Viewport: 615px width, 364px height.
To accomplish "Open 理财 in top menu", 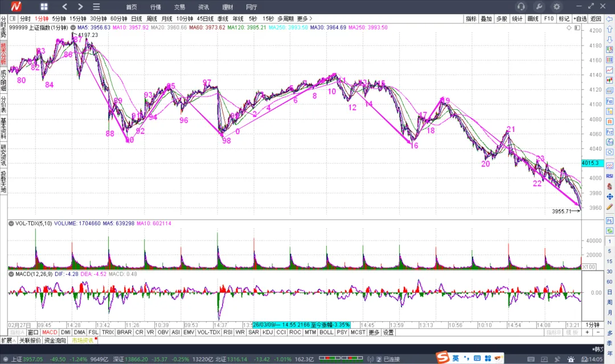I will (x=227, y=7).
